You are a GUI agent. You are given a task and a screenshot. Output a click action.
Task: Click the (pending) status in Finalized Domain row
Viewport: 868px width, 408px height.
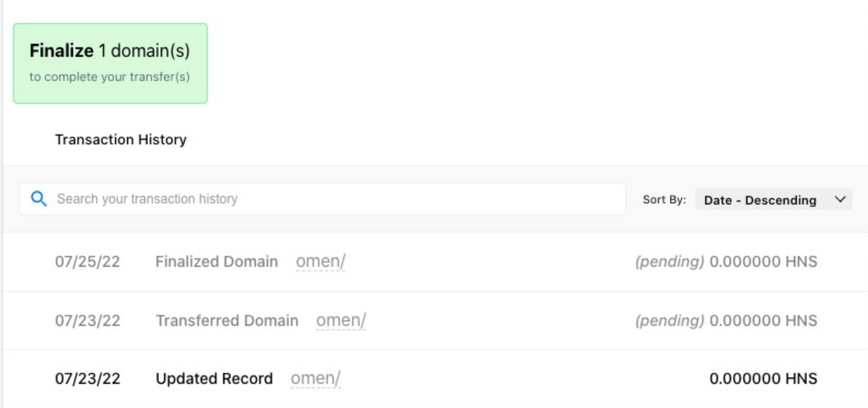(x=669, y=262)
